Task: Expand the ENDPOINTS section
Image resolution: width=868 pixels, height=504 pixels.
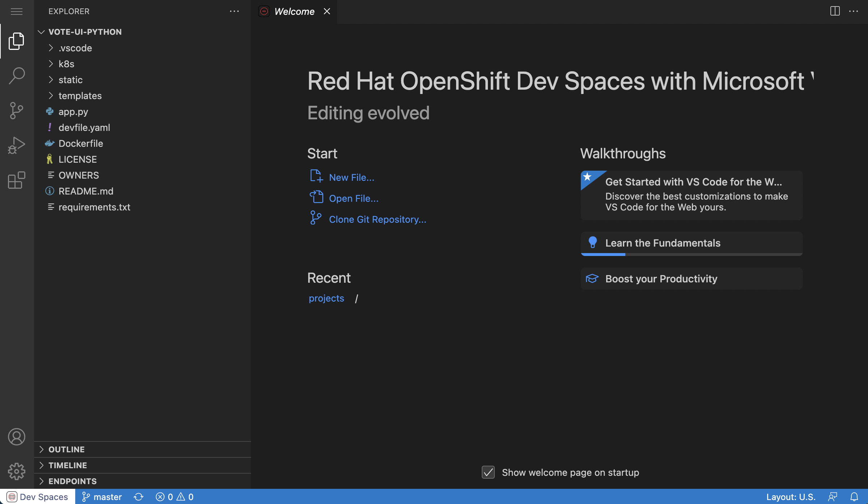Action: pyautogui.click(x=142, y=481)
